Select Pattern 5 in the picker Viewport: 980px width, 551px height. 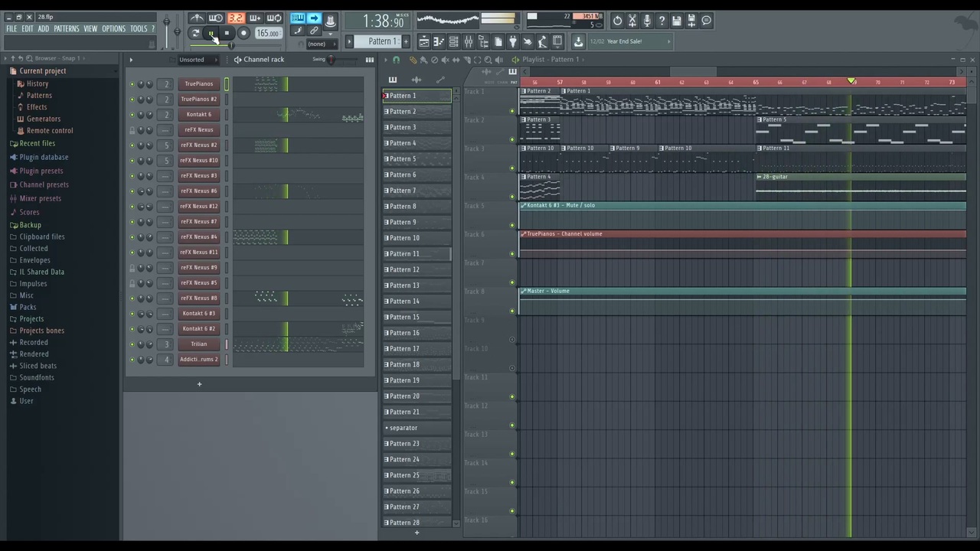click(x=417, y=159)
